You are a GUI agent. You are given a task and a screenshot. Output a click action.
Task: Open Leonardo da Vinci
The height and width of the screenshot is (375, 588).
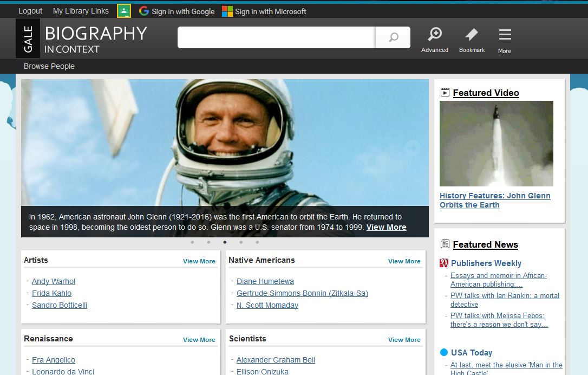click(x=63, y=371)
